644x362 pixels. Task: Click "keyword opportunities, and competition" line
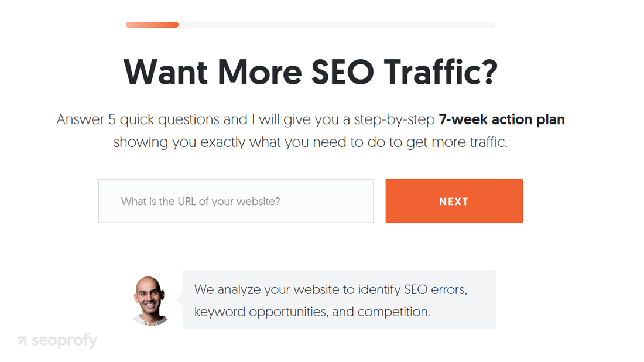pos(312,312)
